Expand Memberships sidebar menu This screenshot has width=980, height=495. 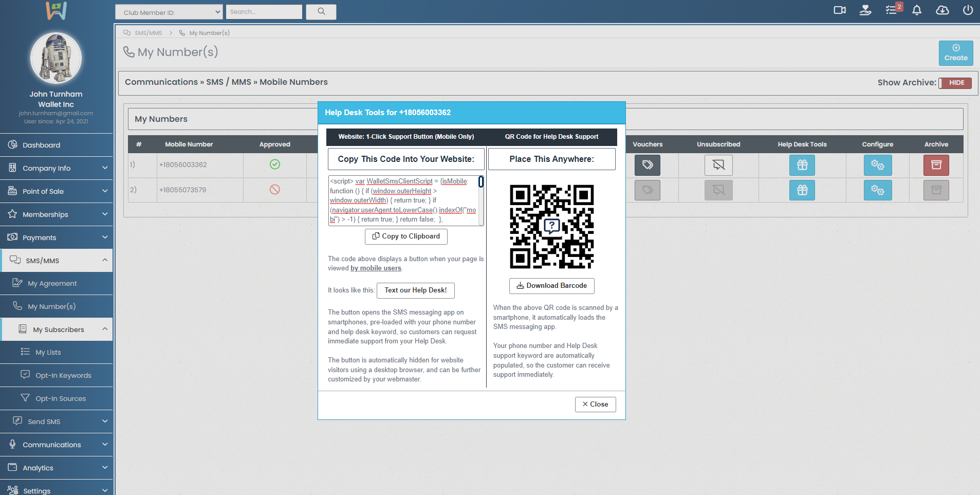pos(56,214)
